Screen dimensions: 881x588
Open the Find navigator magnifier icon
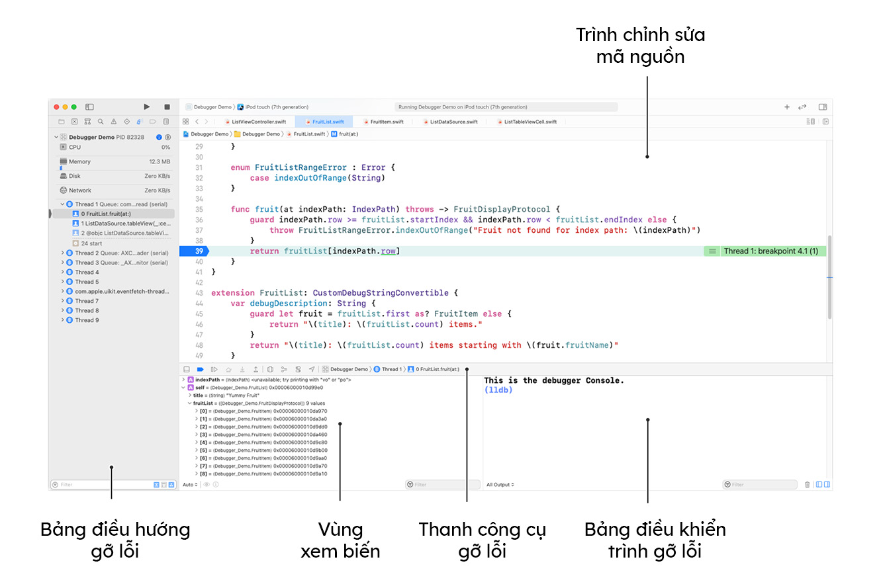pyautogui.click(x=101, y=122)
